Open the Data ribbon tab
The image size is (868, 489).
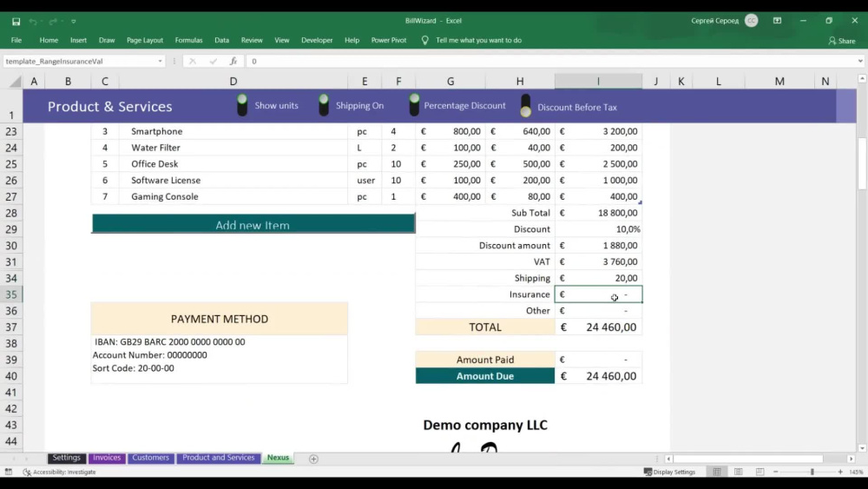point(221,40)
